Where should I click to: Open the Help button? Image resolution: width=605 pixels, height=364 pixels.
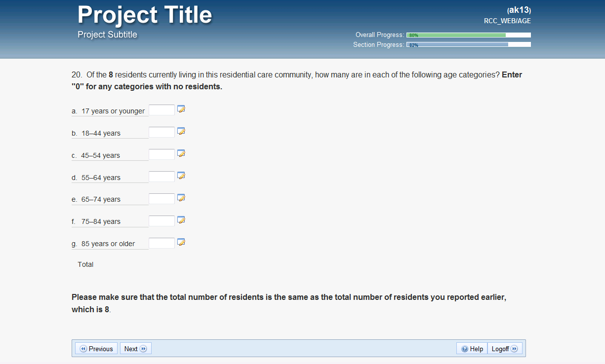coord(472,349)
